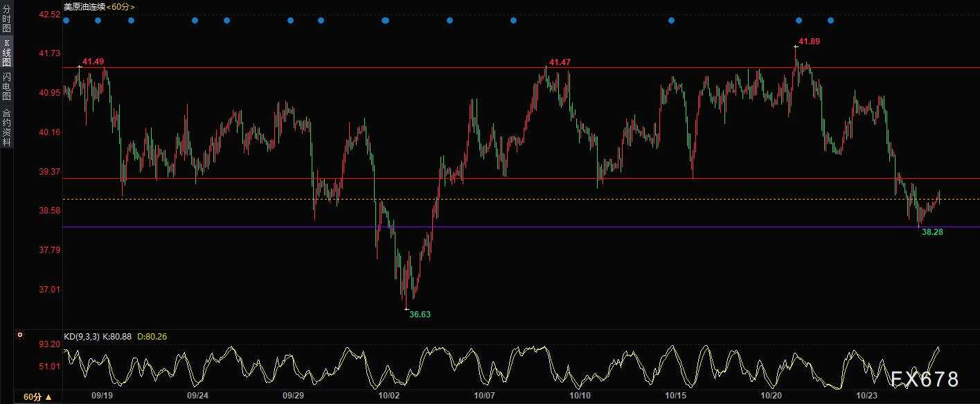Click the 10/20 date label
This screenshot has height=404, width=980.
[x=772, y=396]
